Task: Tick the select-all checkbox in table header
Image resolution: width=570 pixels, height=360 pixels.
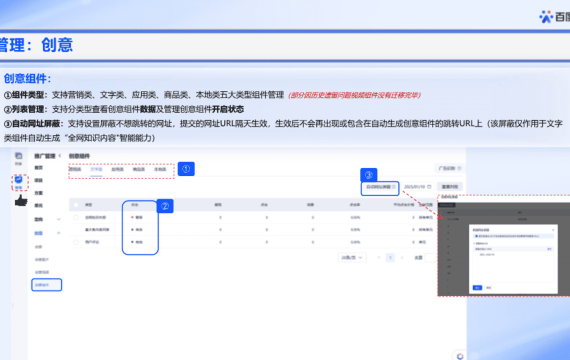Action: [x=76, y=205]
